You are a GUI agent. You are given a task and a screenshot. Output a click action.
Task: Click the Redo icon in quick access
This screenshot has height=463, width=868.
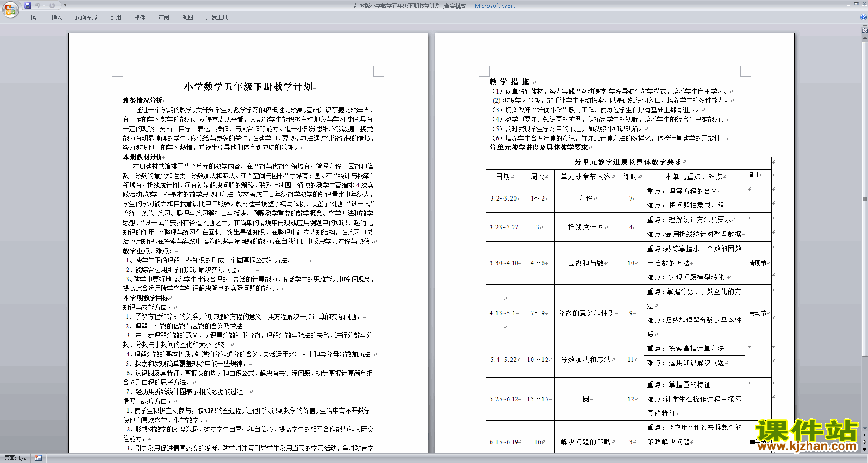pyautogui.click(x=52, y=5)
